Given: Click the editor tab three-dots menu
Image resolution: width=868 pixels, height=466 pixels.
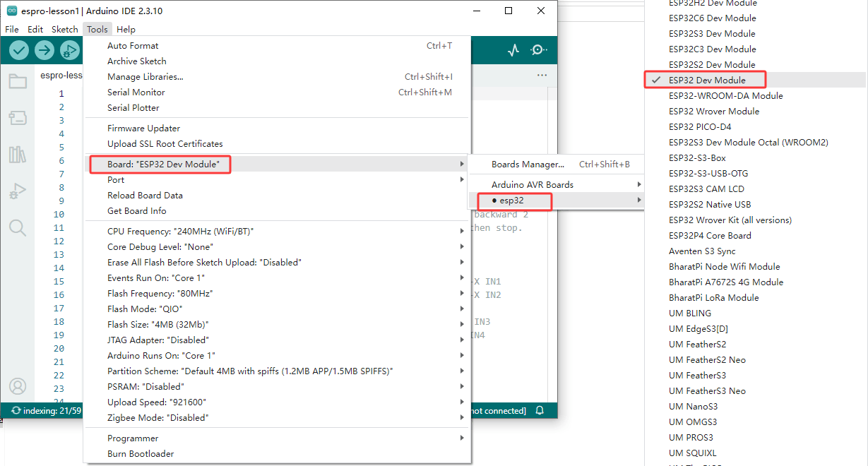Looking at the screenshot, I should 542,75.
